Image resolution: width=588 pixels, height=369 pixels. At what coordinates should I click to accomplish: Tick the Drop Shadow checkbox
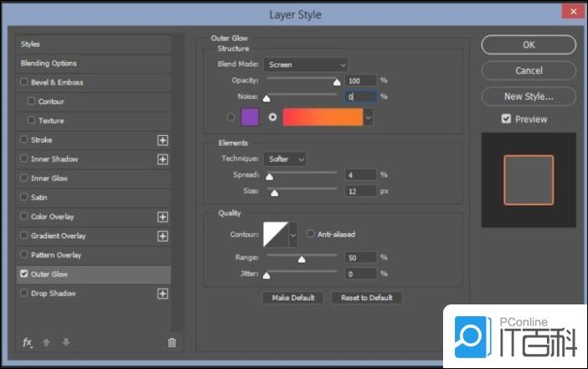click(x=24, y=293)
